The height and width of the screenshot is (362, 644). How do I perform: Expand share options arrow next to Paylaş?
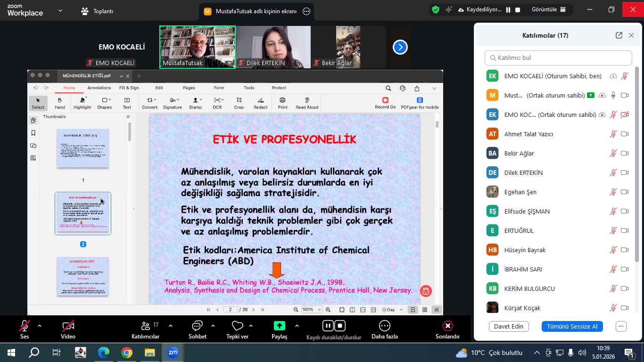tap(297, 326)
